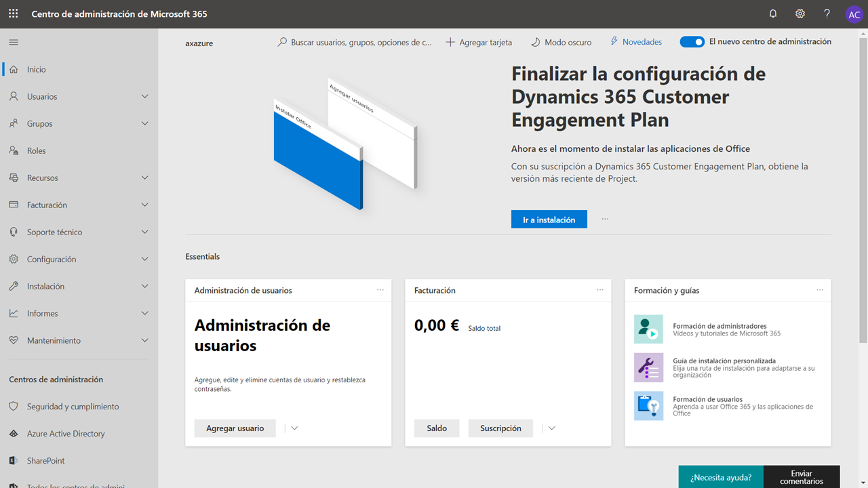
Task: Click the Grupos people icon
Action: pos(14,123)
